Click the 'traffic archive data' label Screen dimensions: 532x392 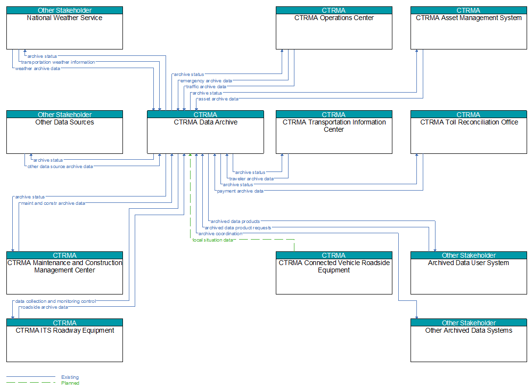(x=206, y=87)
